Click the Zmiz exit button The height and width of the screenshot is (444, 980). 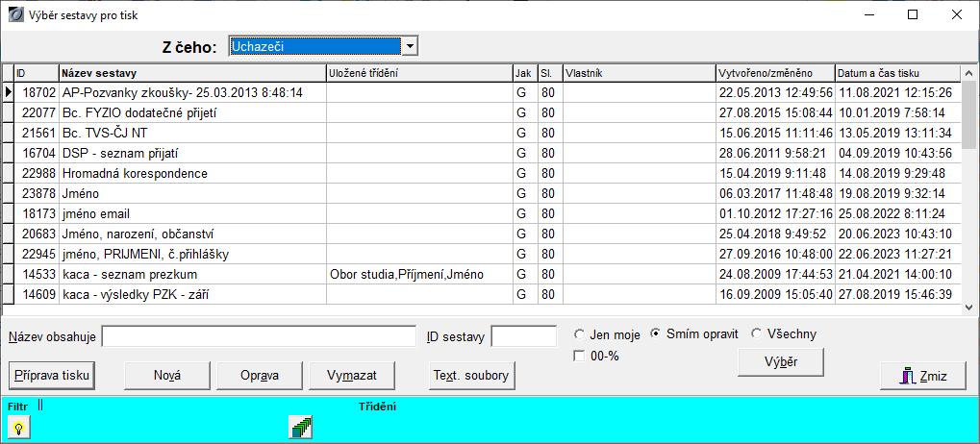(x=922, y=376)
